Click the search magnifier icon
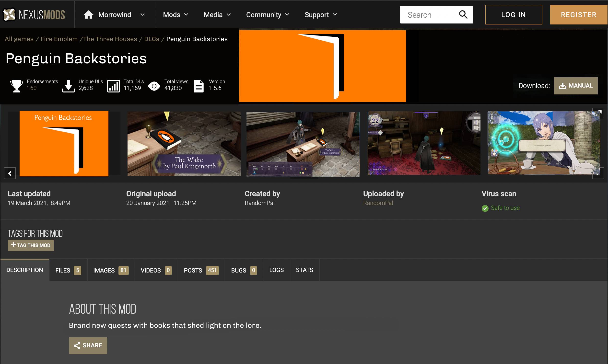This screenshot has width=608, height=364. (x=463, y=15)
